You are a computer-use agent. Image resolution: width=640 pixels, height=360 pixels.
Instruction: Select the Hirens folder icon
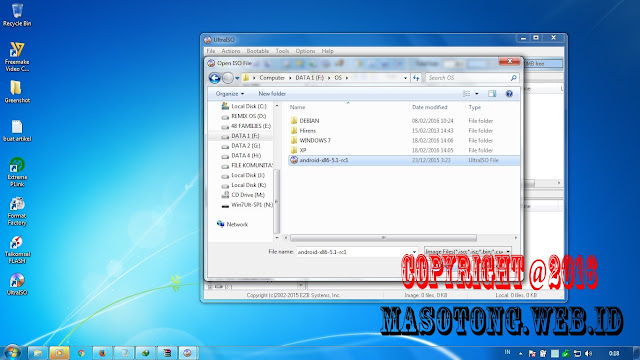point(294,130)
